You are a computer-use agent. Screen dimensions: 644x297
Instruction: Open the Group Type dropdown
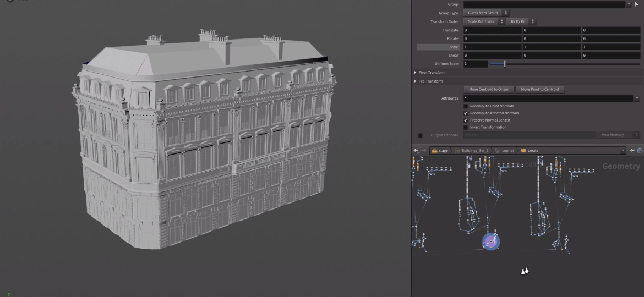coord(486,13)
